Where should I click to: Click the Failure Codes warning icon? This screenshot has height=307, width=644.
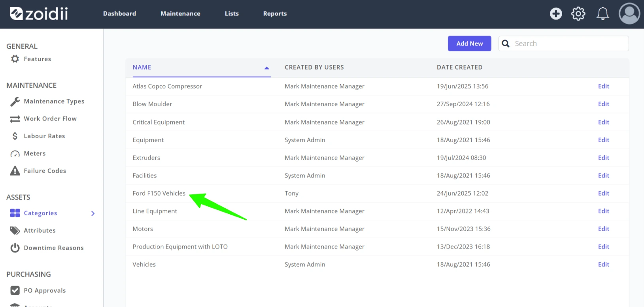pyautogui.click(x=15, y=171)
